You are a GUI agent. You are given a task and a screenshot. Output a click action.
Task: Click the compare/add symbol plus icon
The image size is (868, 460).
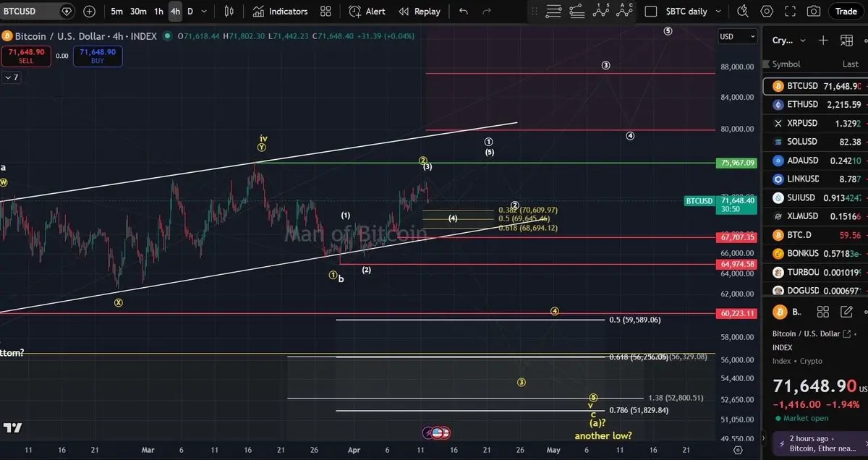pyautogui.click(x=89, y=12)
